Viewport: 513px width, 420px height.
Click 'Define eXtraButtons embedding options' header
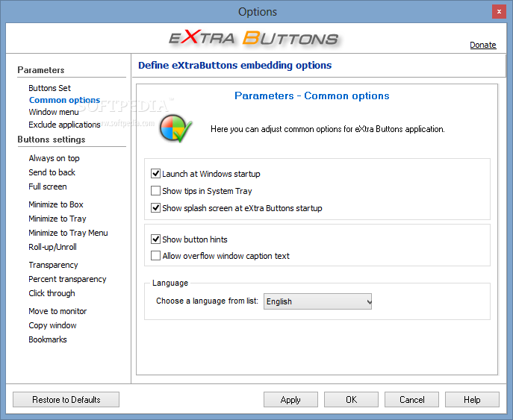point(235,65)
